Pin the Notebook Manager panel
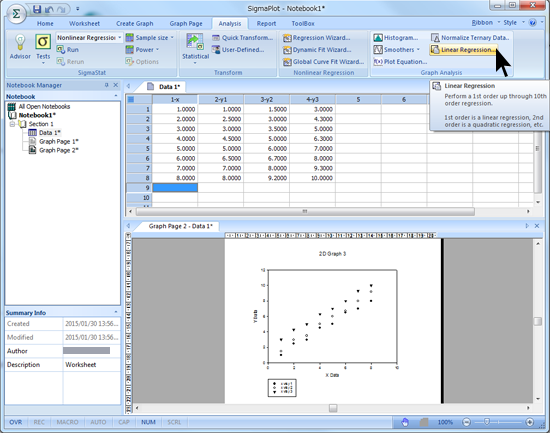Viewport: 550px width, 433px height. click(x=107, y=85)
